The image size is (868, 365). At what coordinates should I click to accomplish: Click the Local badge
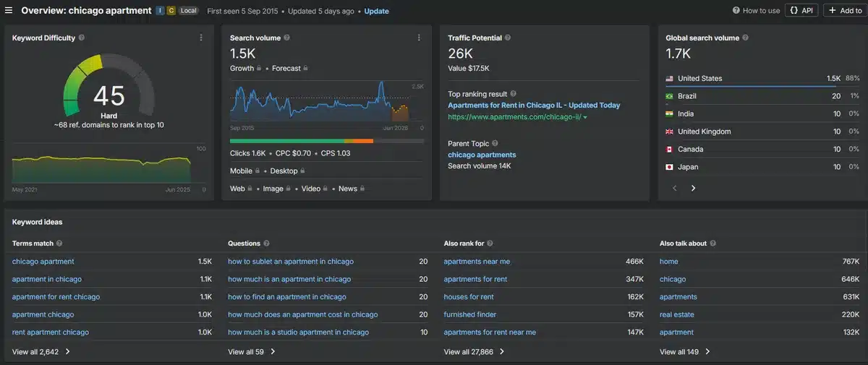(x=188, y=11)
